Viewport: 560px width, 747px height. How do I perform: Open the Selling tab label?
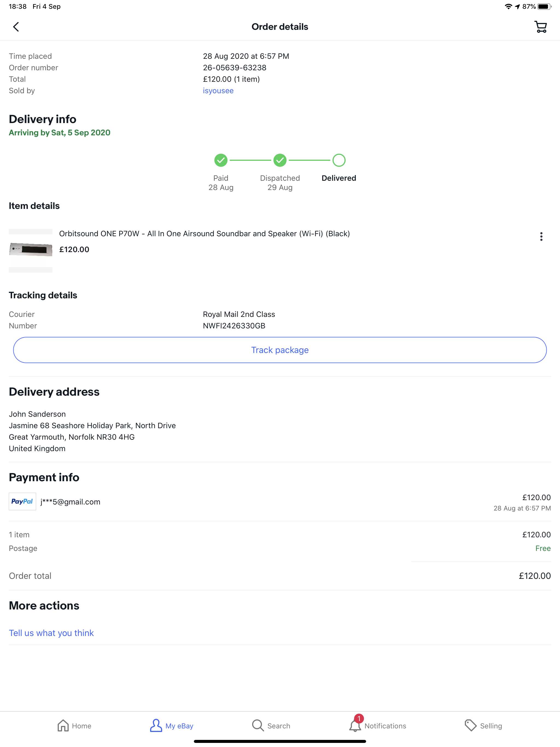click(491, 726)
